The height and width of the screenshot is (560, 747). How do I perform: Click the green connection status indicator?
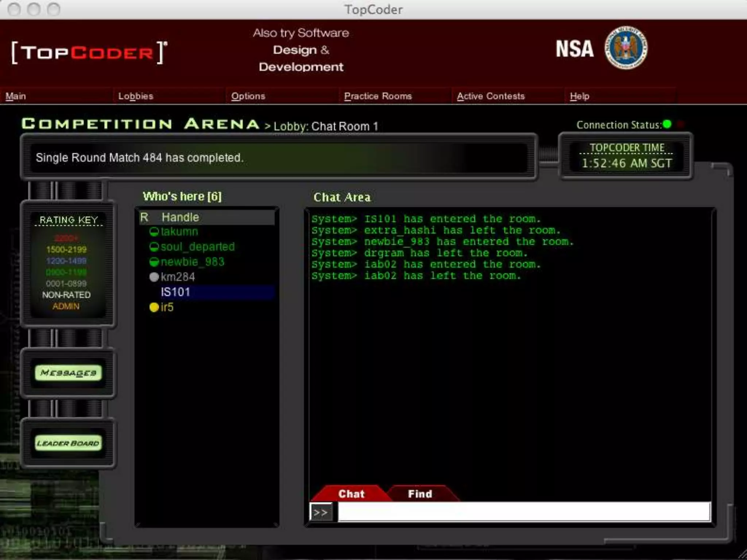click(x=667, y=125)
